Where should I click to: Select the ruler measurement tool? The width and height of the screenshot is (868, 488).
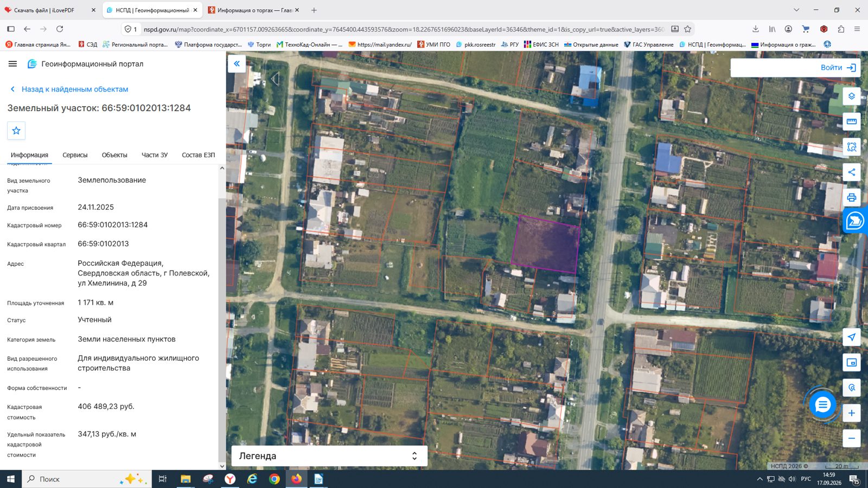click(851, 121)
